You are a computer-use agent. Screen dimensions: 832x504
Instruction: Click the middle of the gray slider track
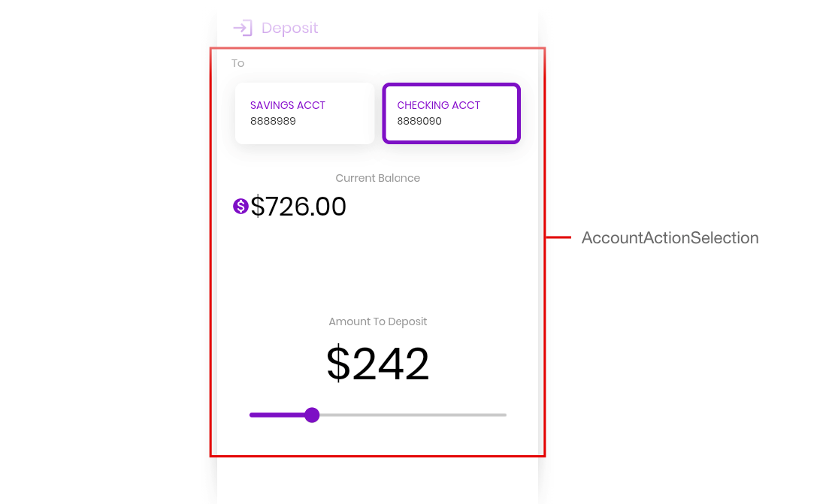pos(413,415)
